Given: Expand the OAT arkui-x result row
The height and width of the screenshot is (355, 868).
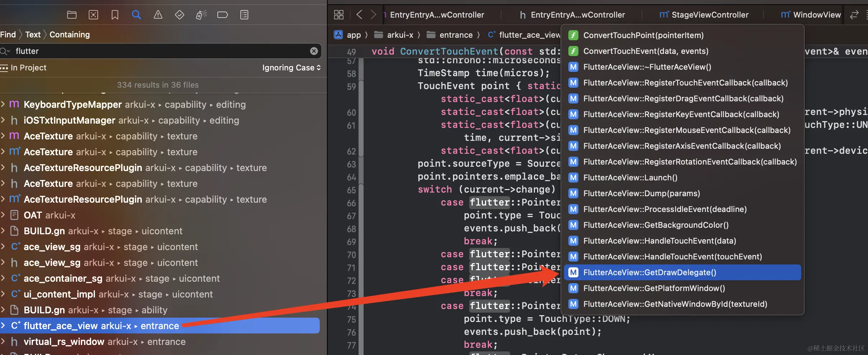Looking at the screenshot, I should 3,215.
